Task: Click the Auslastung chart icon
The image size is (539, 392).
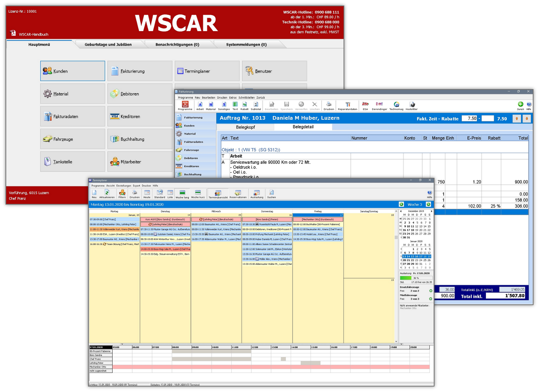Action: [257, 193]
